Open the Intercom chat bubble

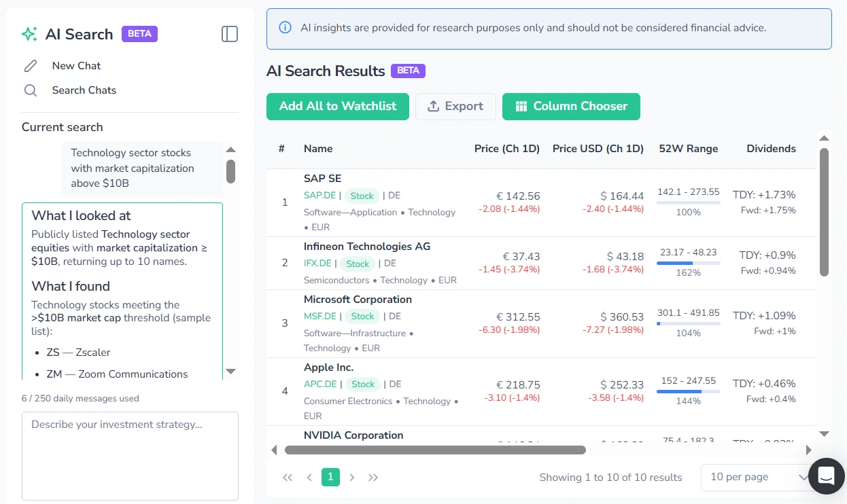[x=826, y=476]
